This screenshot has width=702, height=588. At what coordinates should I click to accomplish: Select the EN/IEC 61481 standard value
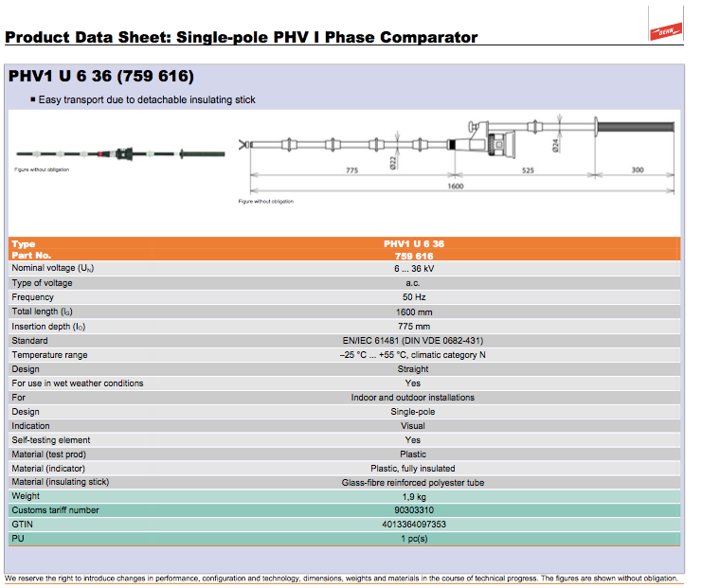click(413, 340)
